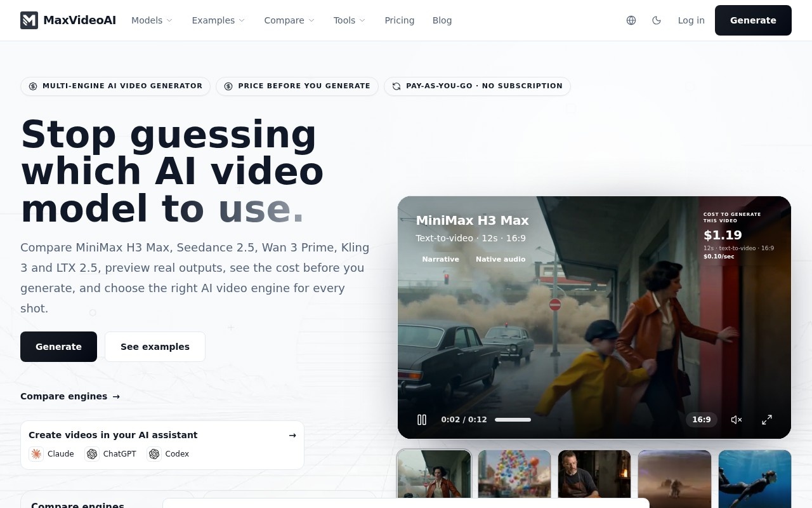Expand video to fullscreen
Image resolution: width=812 pixels, height=508 pixels.
[x=767, y=420]
